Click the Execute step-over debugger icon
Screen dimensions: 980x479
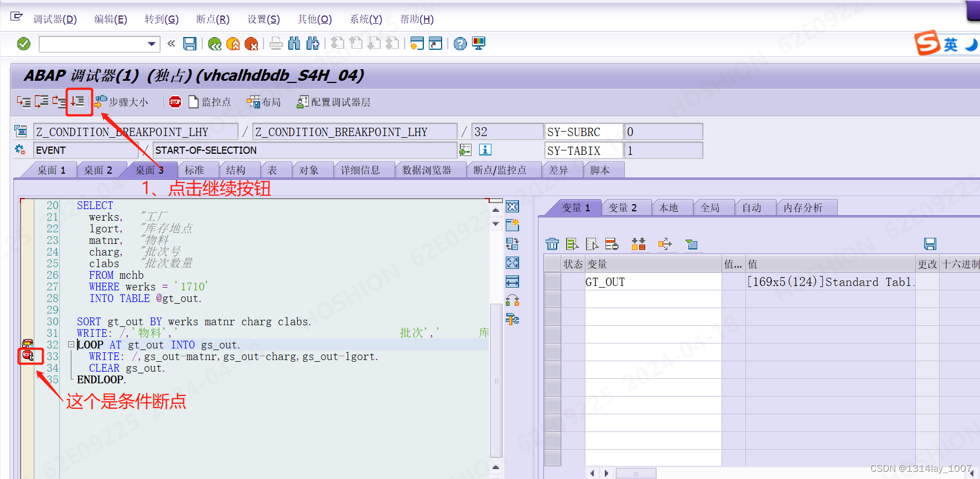click(x=42, y=102)
